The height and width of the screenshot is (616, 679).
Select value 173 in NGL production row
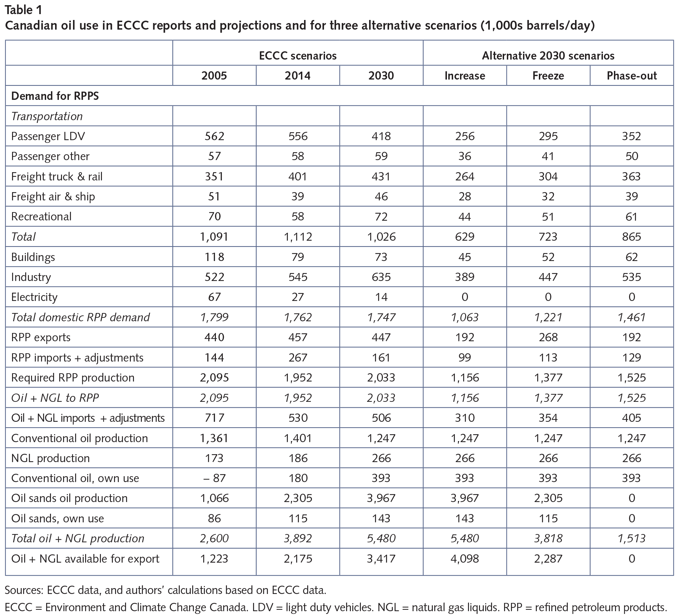[214, 458]
